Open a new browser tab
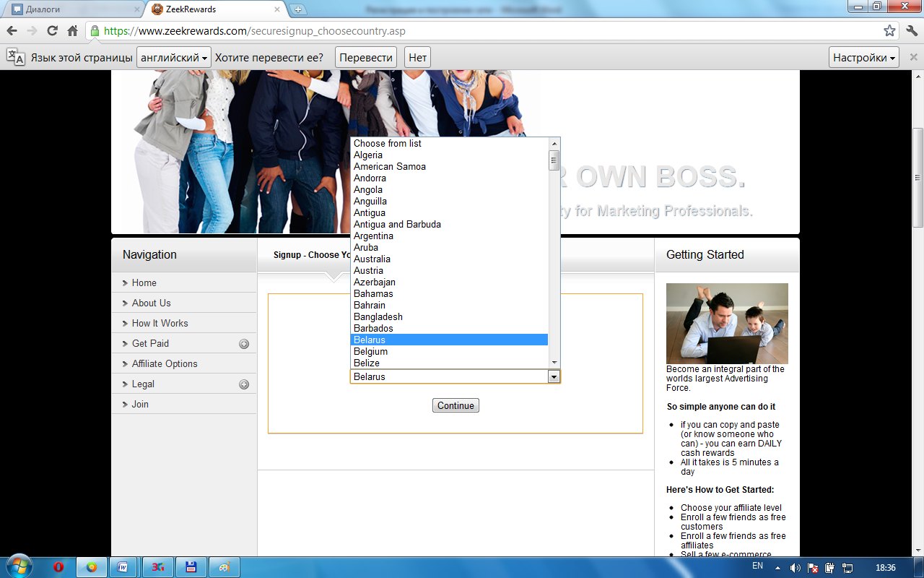Viewport: 924px width, 578px height. pyautogui.click(x=297, y=9)
